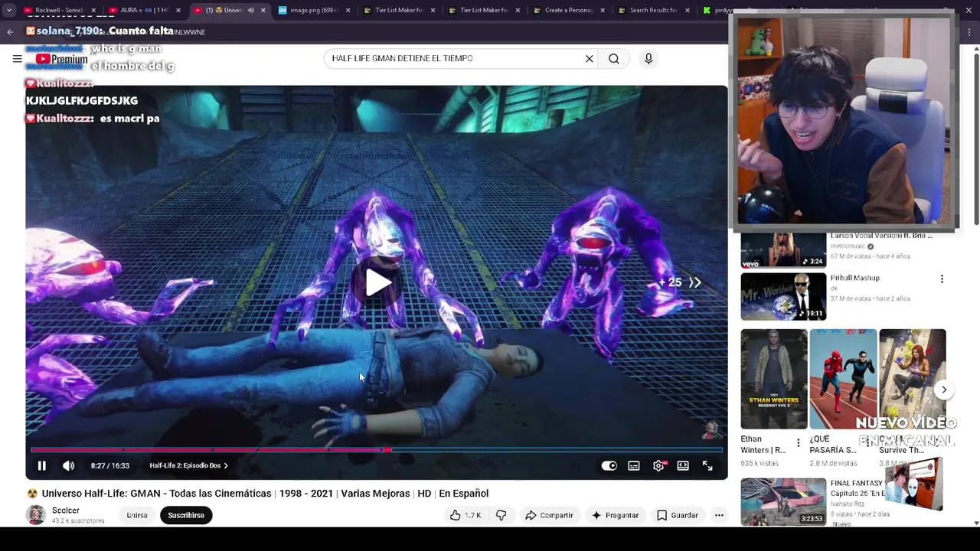
Task: Click the large play overlay in the video center
Action: pos(377,282)
